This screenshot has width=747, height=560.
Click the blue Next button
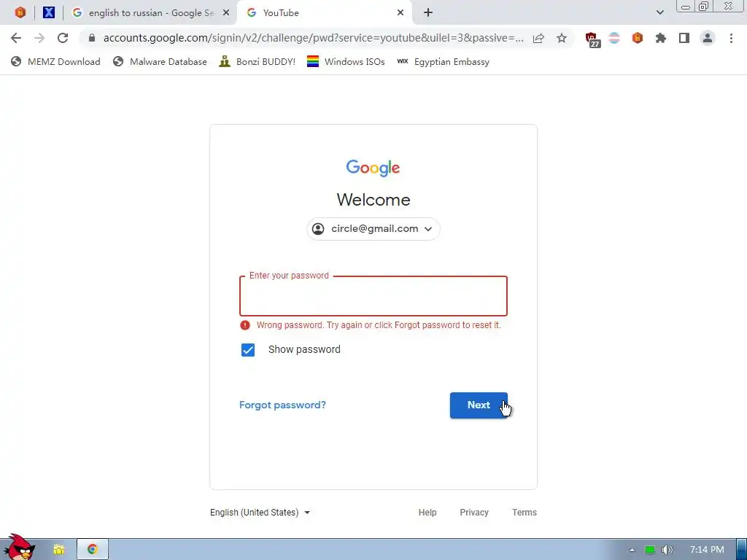[479, 405]
